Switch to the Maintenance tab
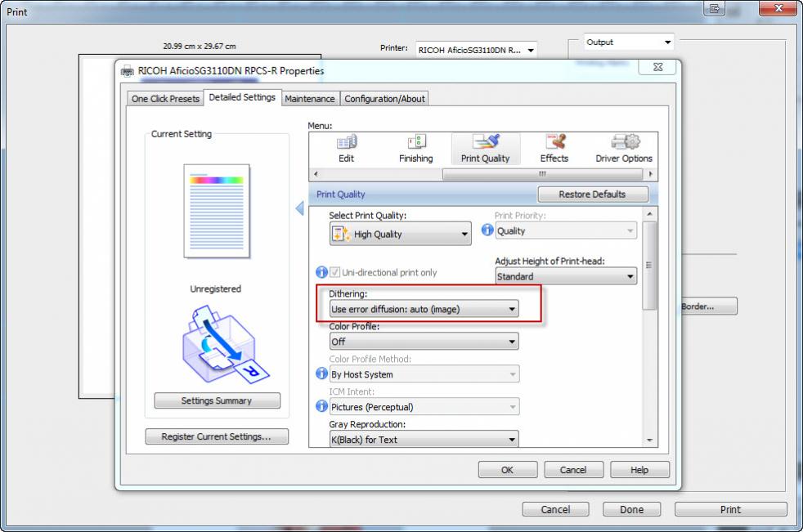The width and height of the screenshot is (803, 532). (310, 99)
